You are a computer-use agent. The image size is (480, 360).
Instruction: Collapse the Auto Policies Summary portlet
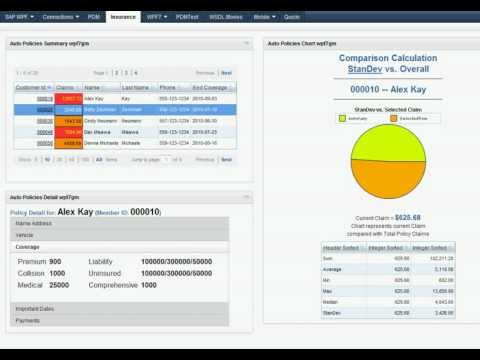pyautogui.click(x=247, y=43)
